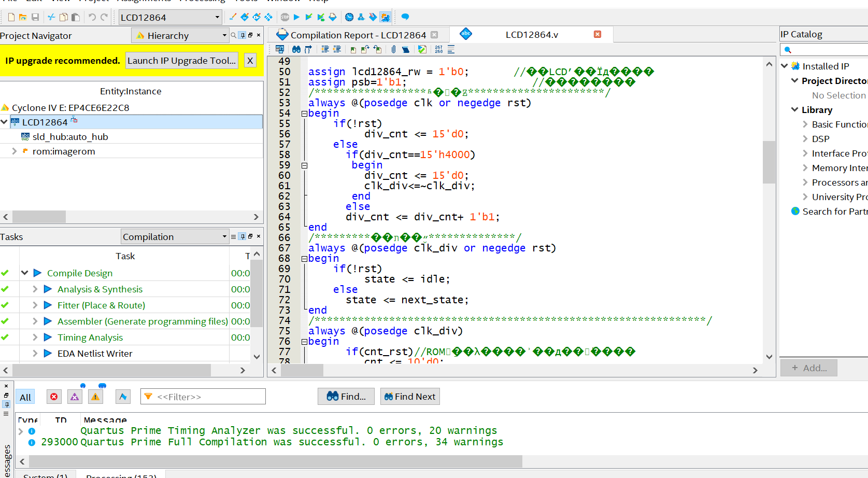Increase indent in editor toolbar
The image size is (868, 478).
click(x=325, y=49)
